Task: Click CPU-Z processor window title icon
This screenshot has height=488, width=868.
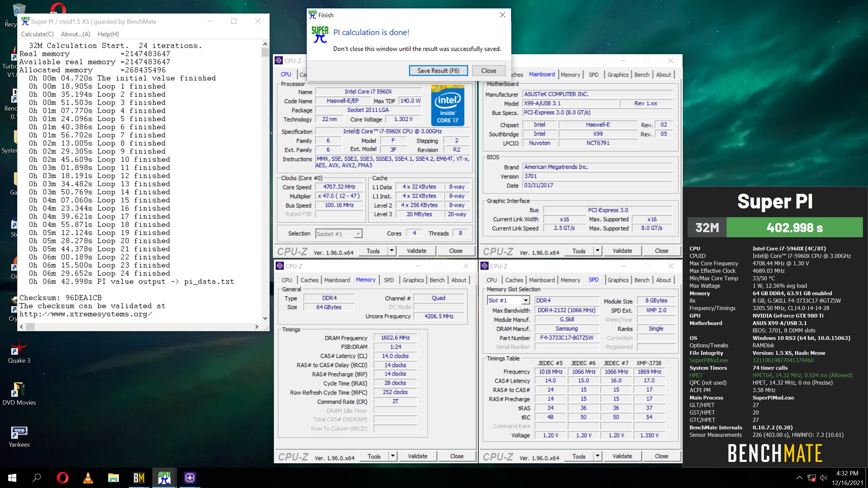Action: 279,61
